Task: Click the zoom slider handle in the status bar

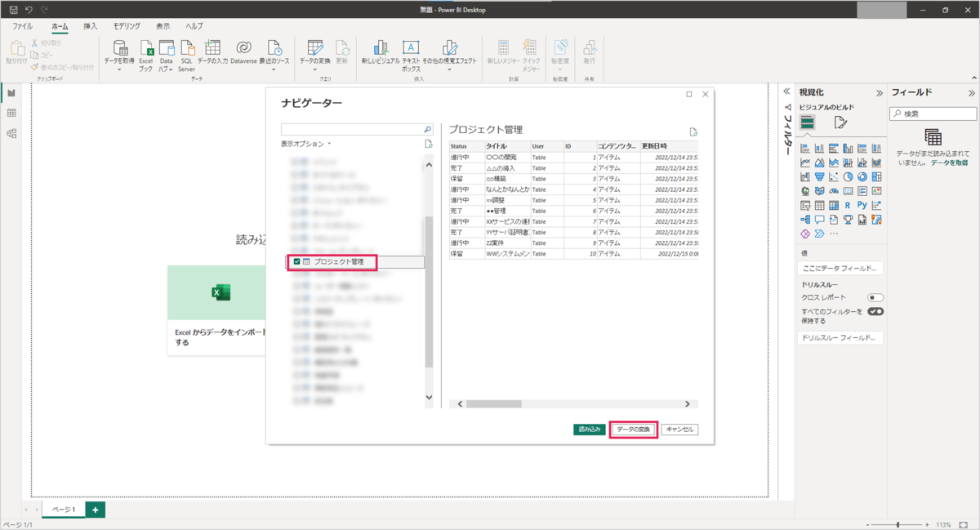Action: 898,524
